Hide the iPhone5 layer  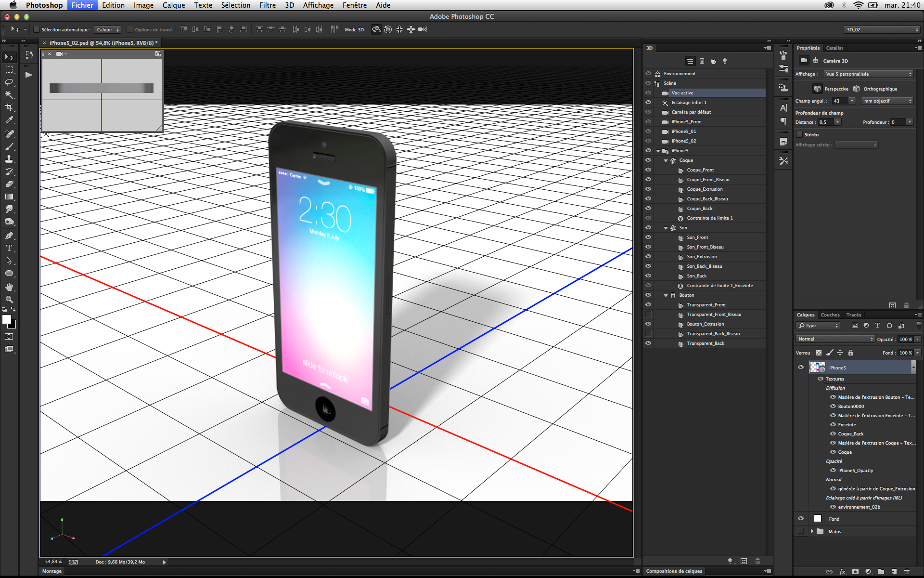tap(801, 367)
